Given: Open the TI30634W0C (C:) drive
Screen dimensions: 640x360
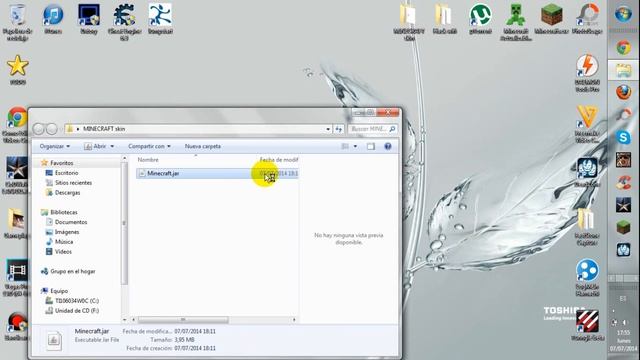Looking at the screenshot, I should tap(77, 301).
